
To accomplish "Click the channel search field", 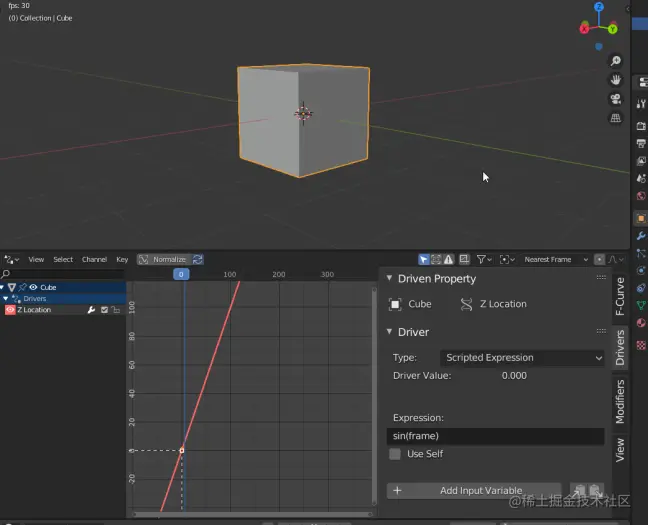I will [x=63, y=274].
